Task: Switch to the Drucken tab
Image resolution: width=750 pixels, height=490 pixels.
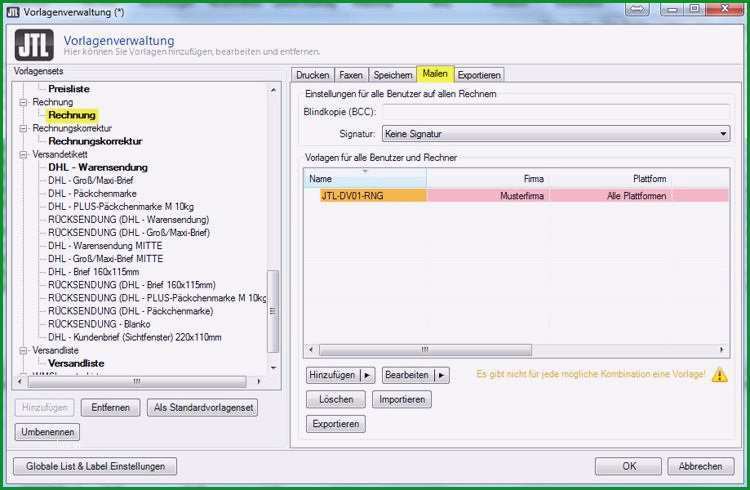Action: (x=312, y=75)
